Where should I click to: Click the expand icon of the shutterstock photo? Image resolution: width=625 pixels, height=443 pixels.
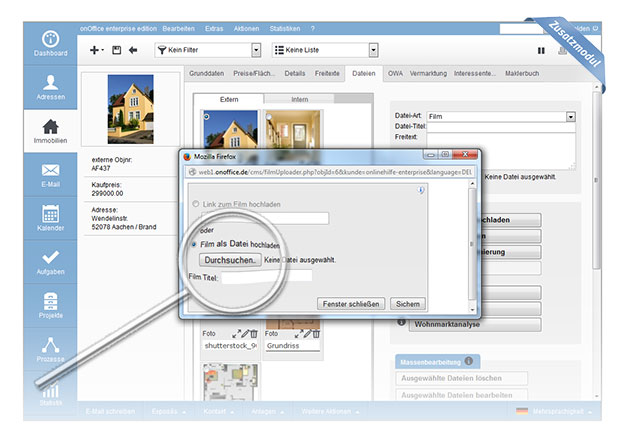[x=236, y=334]
